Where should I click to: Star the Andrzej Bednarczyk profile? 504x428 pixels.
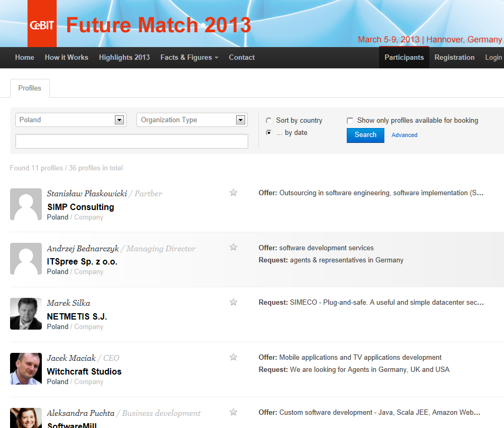point(233,247)
